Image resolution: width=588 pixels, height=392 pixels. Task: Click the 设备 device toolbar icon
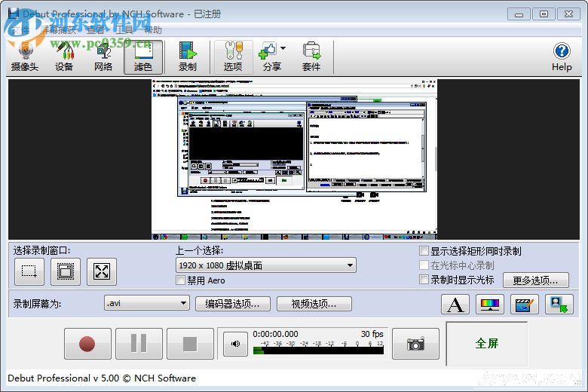pyautogui.click(x=64, y=57)
